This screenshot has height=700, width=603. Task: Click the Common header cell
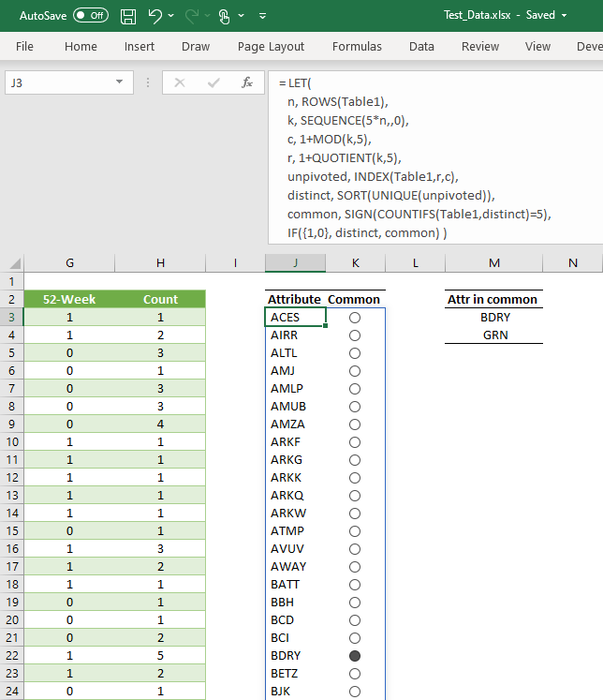click(355, 299)
